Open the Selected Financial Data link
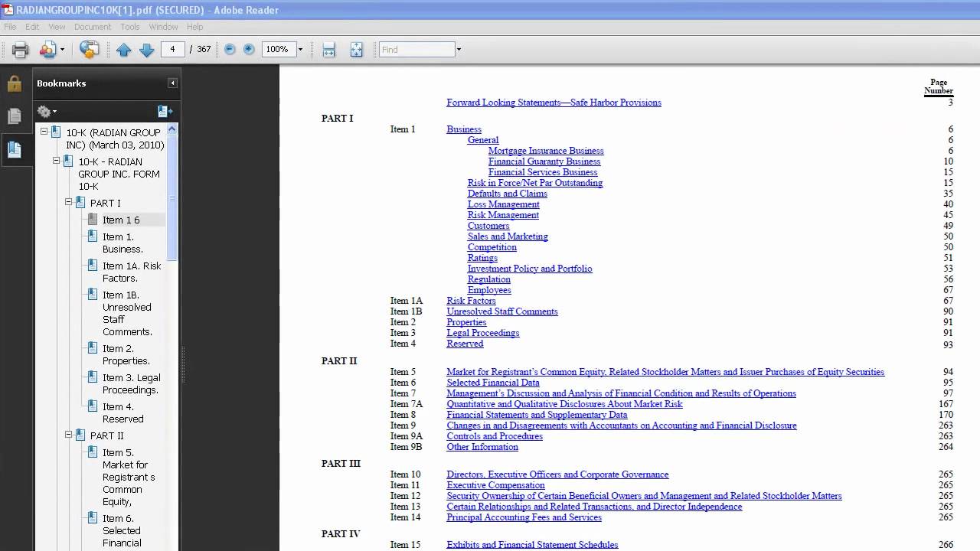The width and height of the screenshot is (980, 551). (493, 383)
